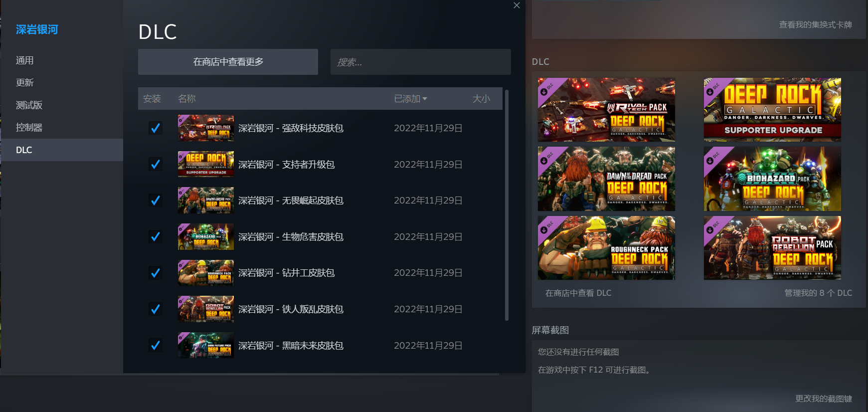868x412 pixels.
Task: Click download badge icon on Rival Tech card
Action: coord(544,92)
